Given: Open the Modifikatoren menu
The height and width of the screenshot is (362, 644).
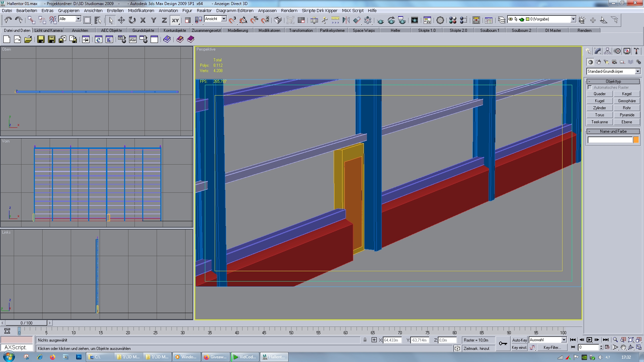Looking at the screenshot, I should (x=141, y=10).
